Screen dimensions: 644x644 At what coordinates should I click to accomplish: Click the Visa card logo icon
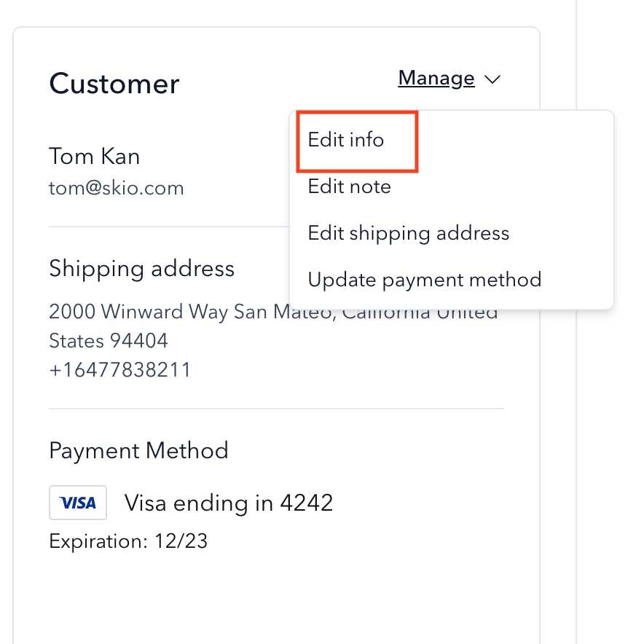point(78,503)
